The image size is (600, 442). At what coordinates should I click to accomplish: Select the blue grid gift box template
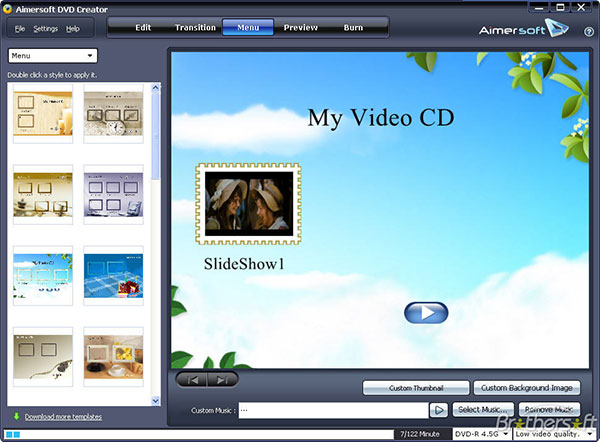click(113, 276)
